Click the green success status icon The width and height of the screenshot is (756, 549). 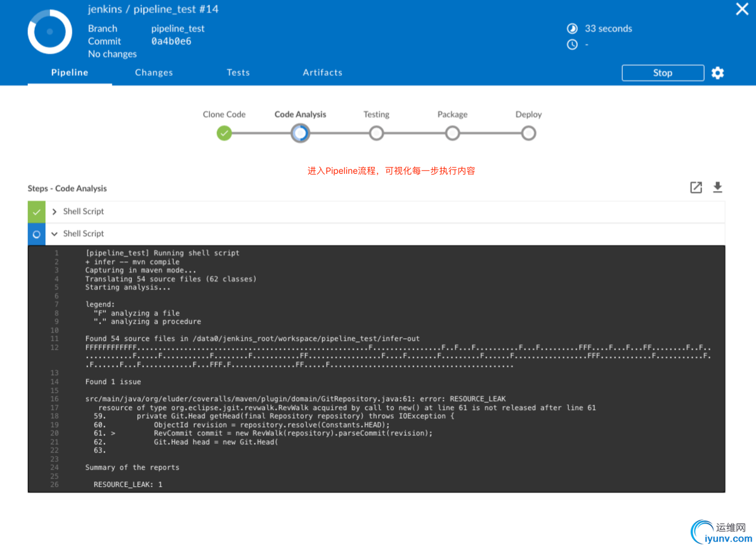[x=37, y=212]
